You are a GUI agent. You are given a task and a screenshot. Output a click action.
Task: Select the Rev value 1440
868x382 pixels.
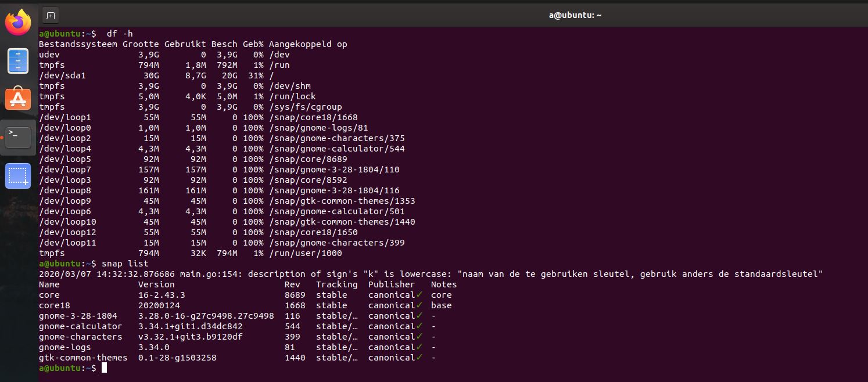click(295, 358)
